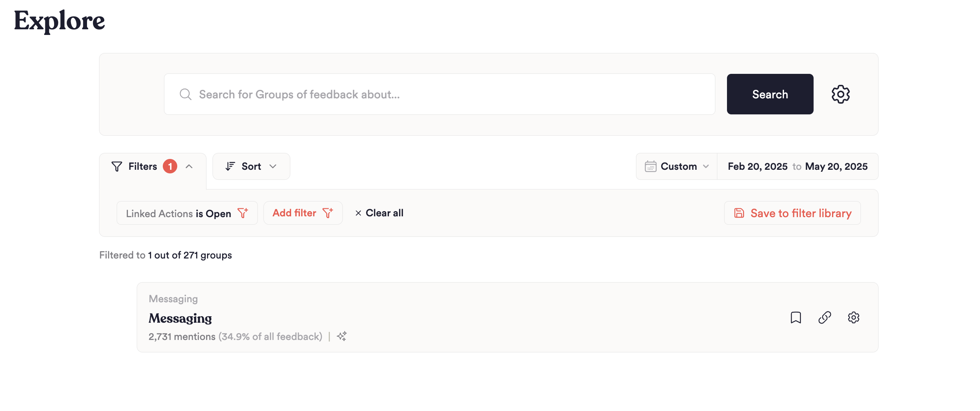Copy the link for the Messaging group
Image resolution: width=980 pixels, height=411 pixels.
pos(825,317)
